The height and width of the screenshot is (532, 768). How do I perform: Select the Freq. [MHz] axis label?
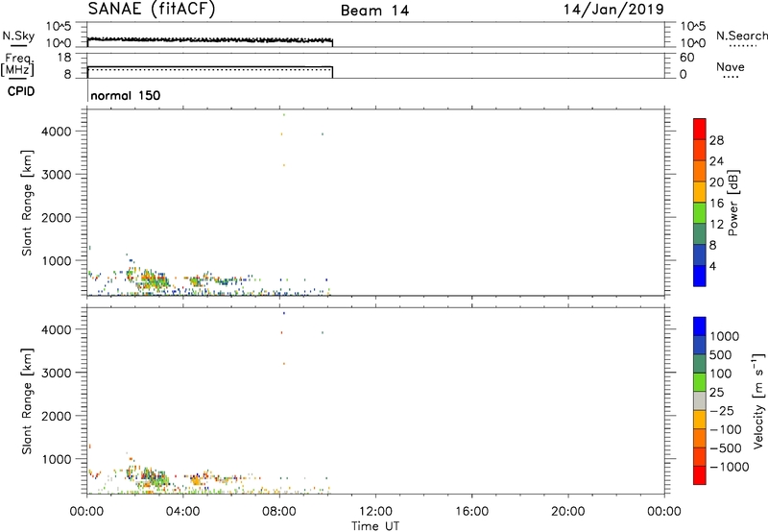18,64
